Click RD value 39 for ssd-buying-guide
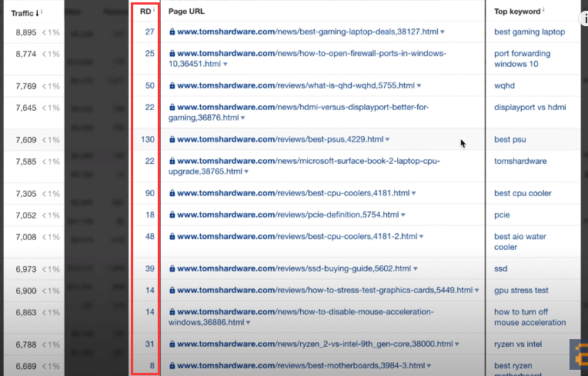Image resolution: width=588 pixels, height=376 pixels. tap(149, 268)
